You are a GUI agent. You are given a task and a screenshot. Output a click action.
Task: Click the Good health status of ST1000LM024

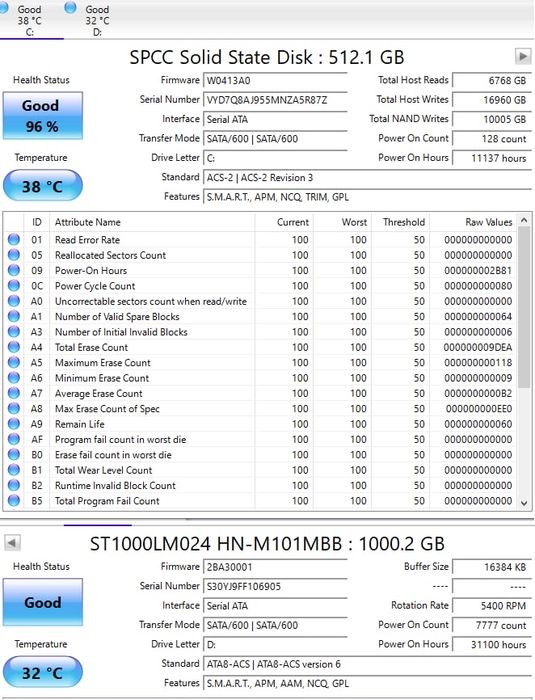(42, 602)
